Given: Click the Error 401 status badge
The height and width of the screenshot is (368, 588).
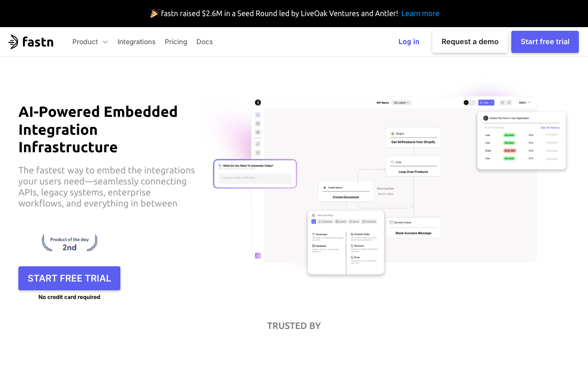Looking at the screenshot, I should (x=509, y=150).
